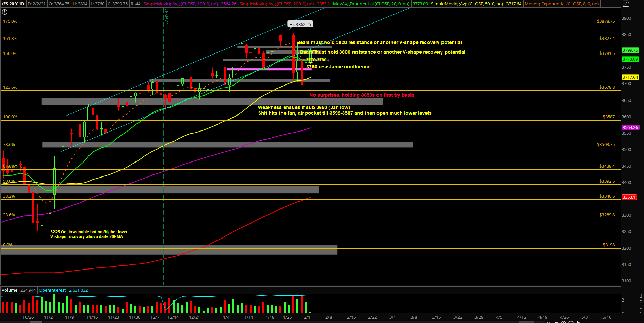Image resolution: width=644 pixels, height=323 pixels.
Task: Click the circled exclamation icon at chart corner
Action: point(5,12)
